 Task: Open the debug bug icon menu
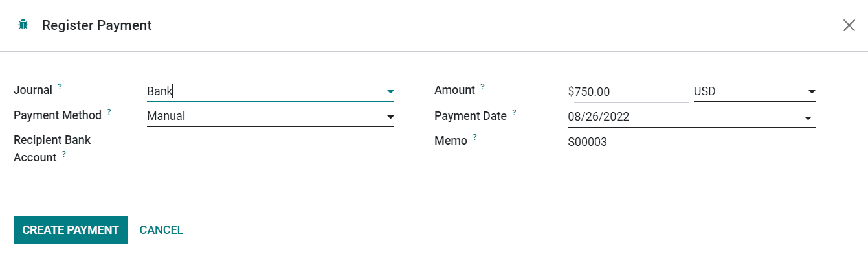coord(23,25)
